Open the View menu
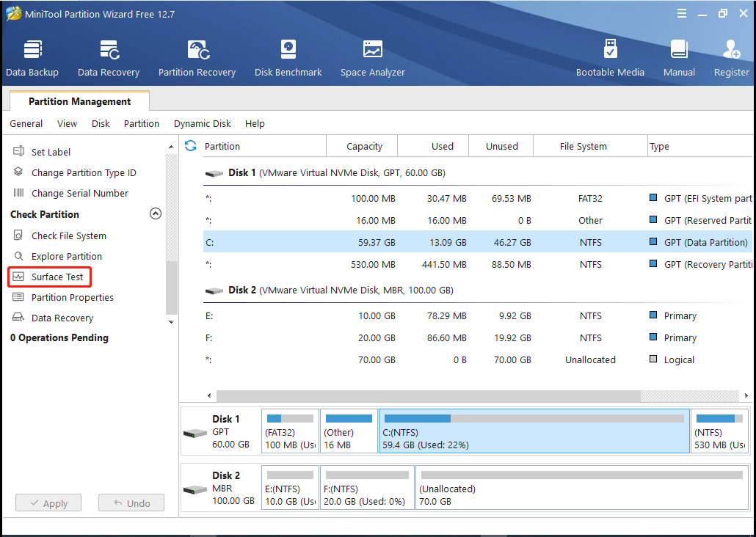This screenshot has height=537, width=756. (67, 124)
